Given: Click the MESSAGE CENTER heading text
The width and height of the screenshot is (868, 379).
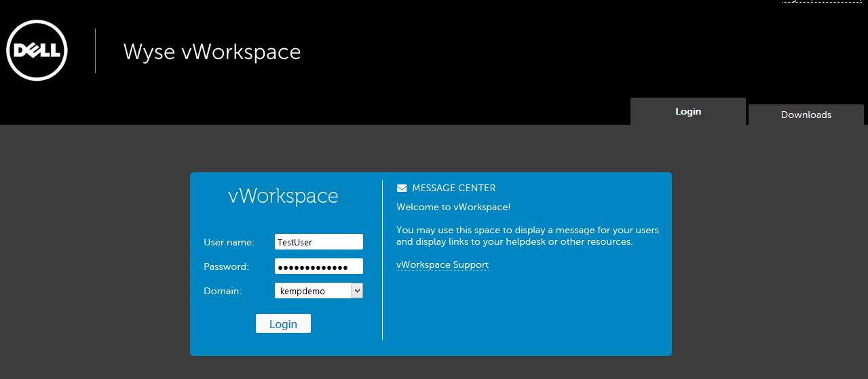Looking at the screenshot, I should click(x=454, y=188).
